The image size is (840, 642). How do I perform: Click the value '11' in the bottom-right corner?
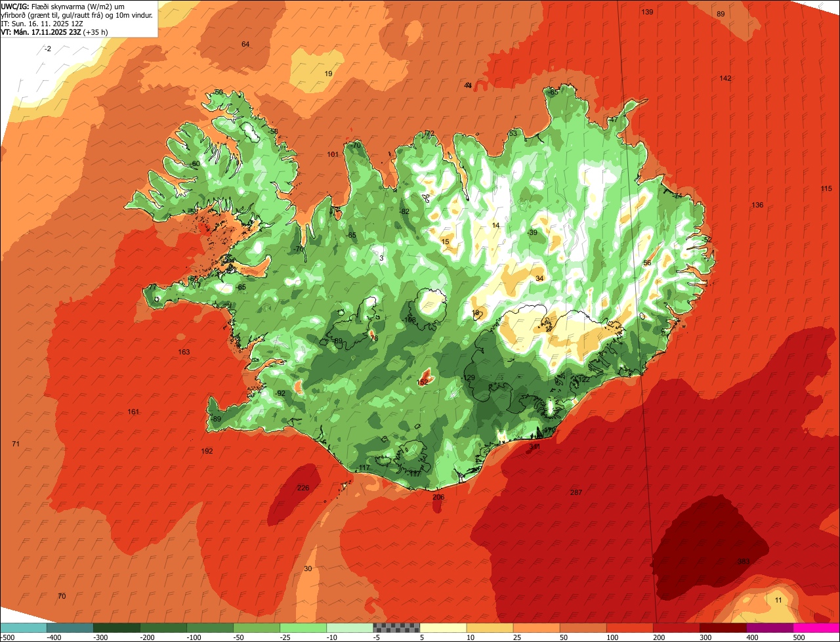point(778,600)
